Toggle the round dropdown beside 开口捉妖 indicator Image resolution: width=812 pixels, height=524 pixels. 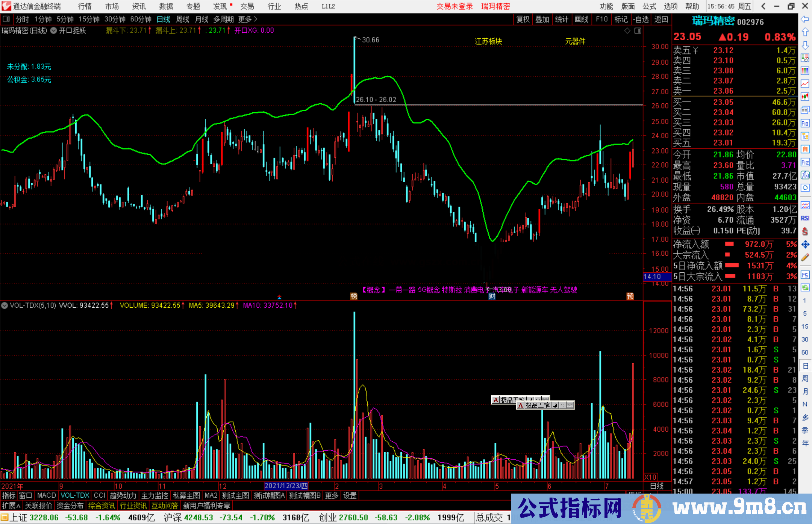pos(54,31)
